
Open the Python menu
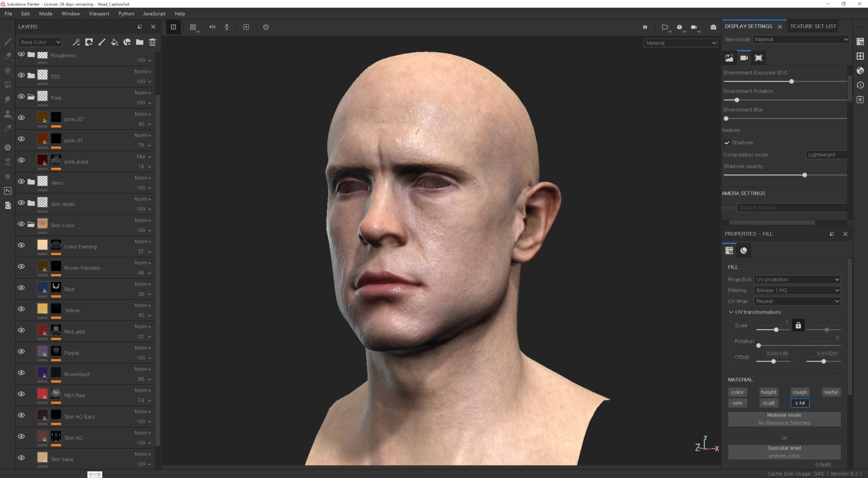(x=126, y=14)
